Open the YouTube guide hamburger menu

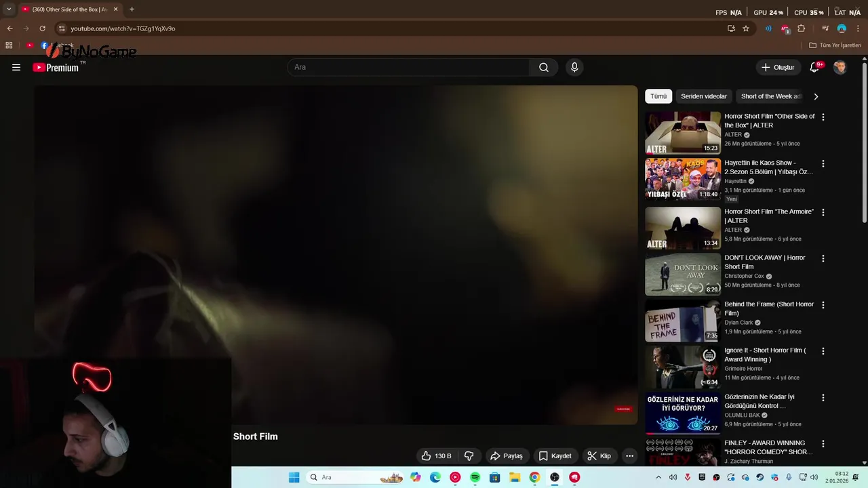16,67
